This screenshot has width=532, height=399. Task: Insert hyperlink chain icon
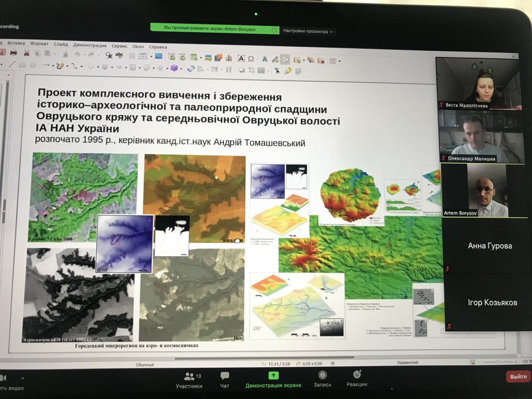tap(275, 59)
